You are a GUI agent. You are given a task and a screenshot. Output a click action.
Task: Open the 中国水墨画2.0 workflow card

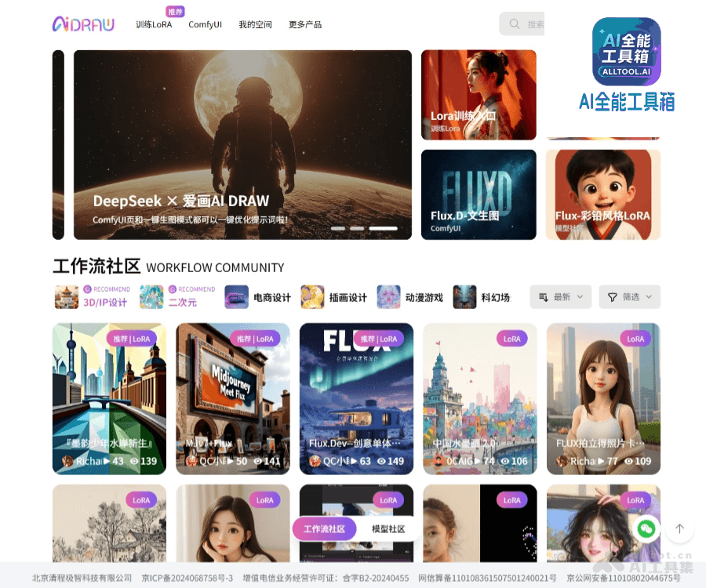pos(480,398)
